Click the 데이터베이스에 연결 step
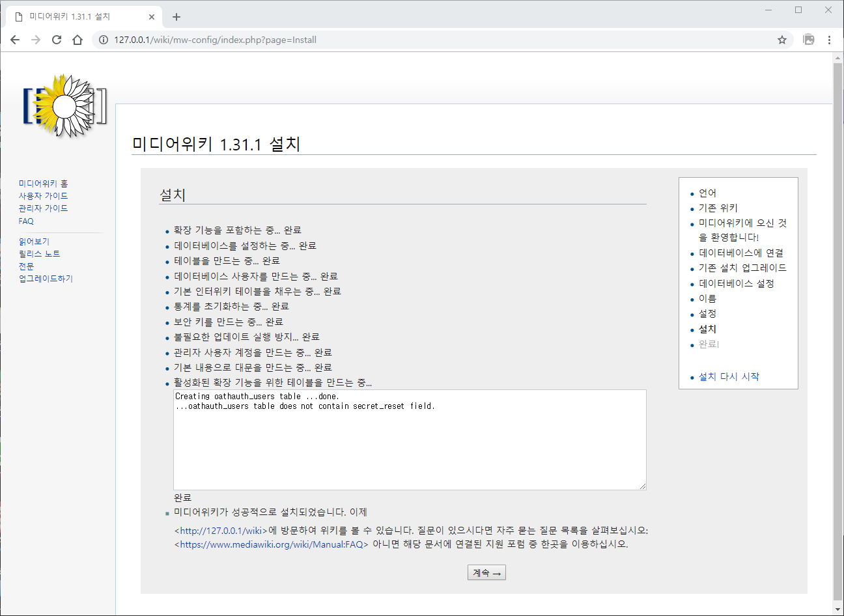Image resolution: width=844 pixels, height=616 pixels. coord(741,253)
